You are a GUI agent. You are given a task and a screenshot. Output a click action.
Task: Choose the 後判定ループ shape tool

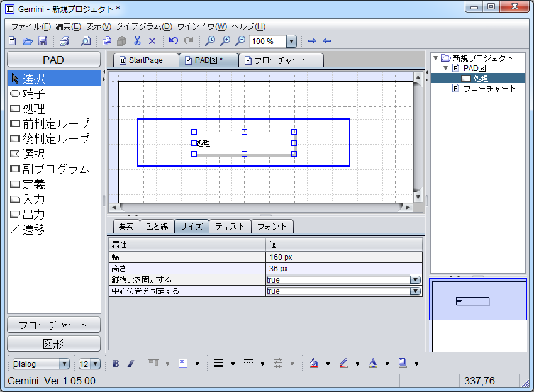pyautogui.click(x=54, y=138)
